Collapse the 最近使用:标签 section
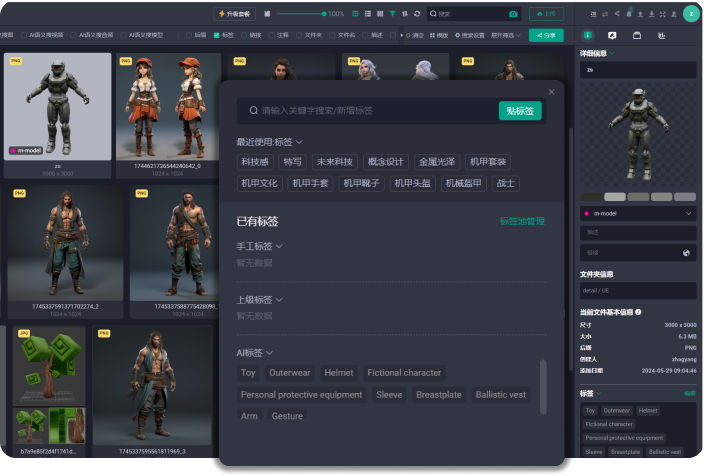This screenshot has height=476, width=704. [299, 142]
